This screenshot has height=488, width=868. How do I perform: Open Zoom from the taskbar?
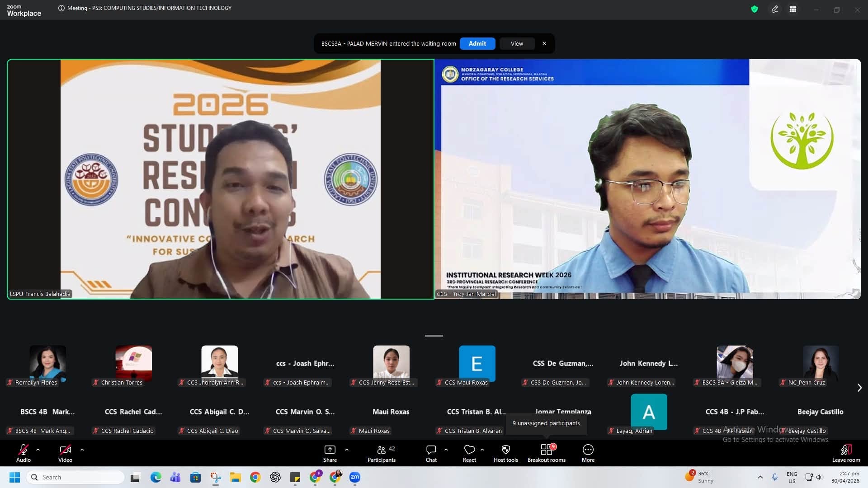(x=355, y=477)
